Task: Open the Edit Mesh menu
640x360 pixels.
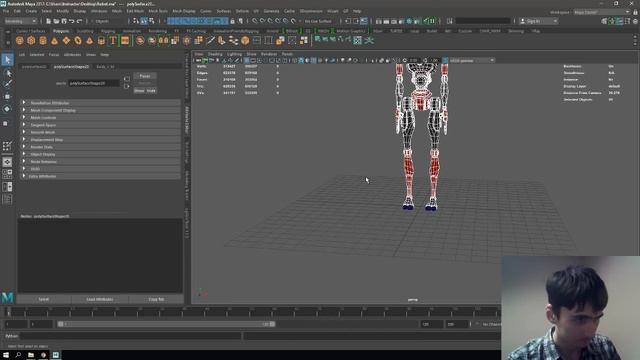Action: tap(135, 11)
